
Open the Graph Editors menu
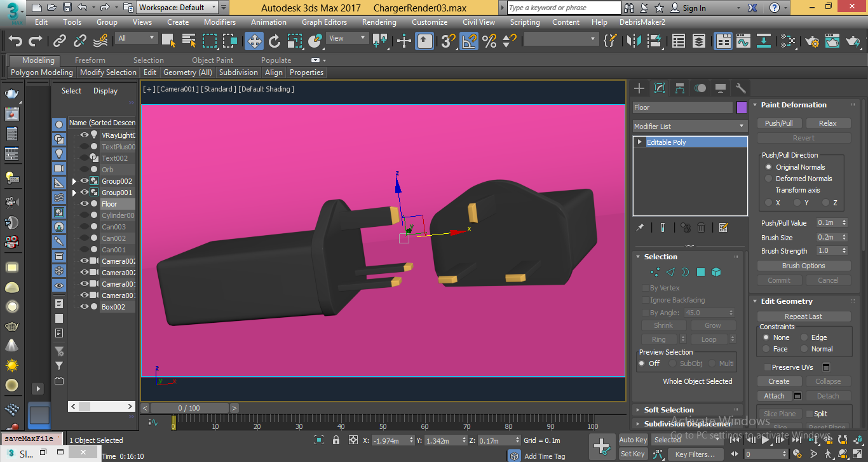[x=324, y=22]
